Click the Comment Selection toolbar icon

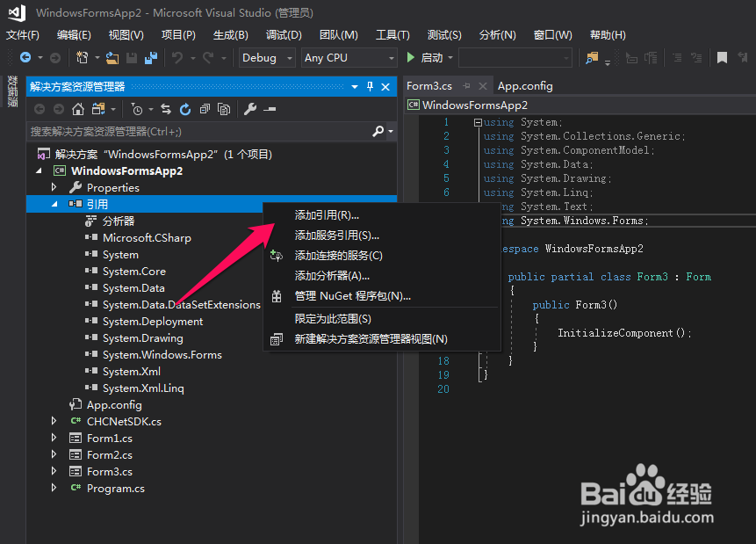(x=677, y=58)
